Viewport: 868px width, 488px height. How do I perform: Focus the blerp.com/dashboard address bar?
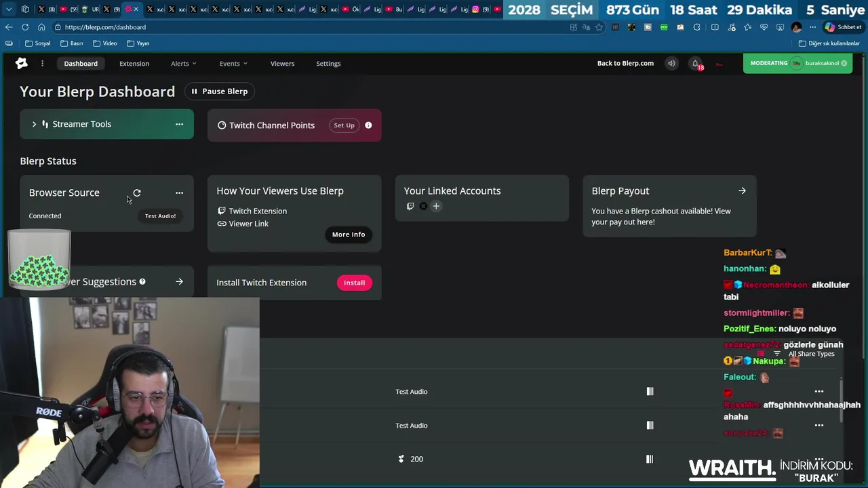tap(312, 27)
